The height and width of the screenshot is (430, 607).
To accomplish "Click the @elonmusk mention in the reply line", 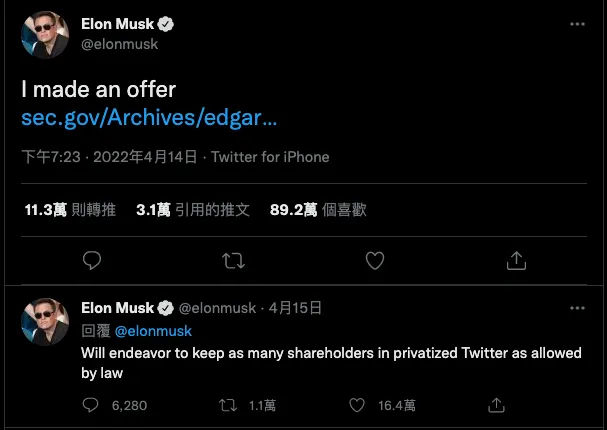I will coord(153,330).
